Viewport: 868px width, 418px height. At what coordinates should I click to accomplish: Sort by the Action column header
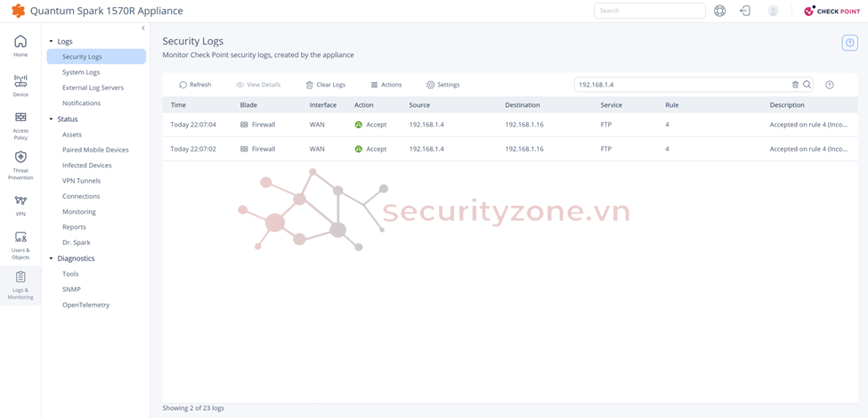point(364,105)
